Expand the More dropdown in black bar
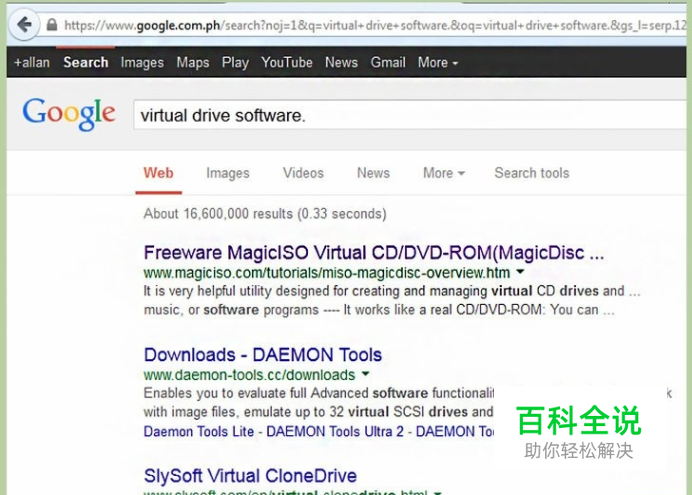Screen dimensions: 692x495 [438, 62]
